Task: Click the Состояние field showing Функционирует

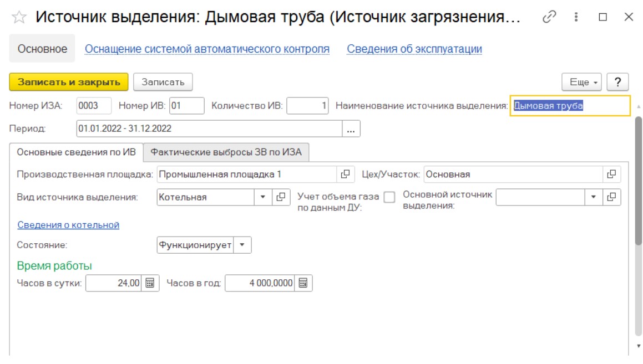Action: [x=195, y=245]
